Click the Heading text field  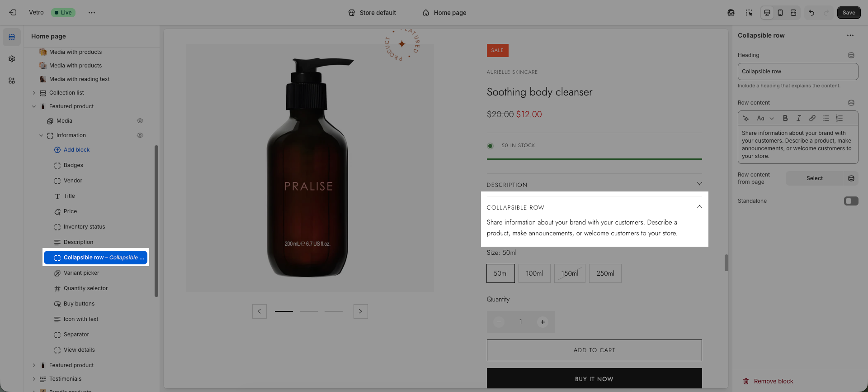click(x=797, y=72)
